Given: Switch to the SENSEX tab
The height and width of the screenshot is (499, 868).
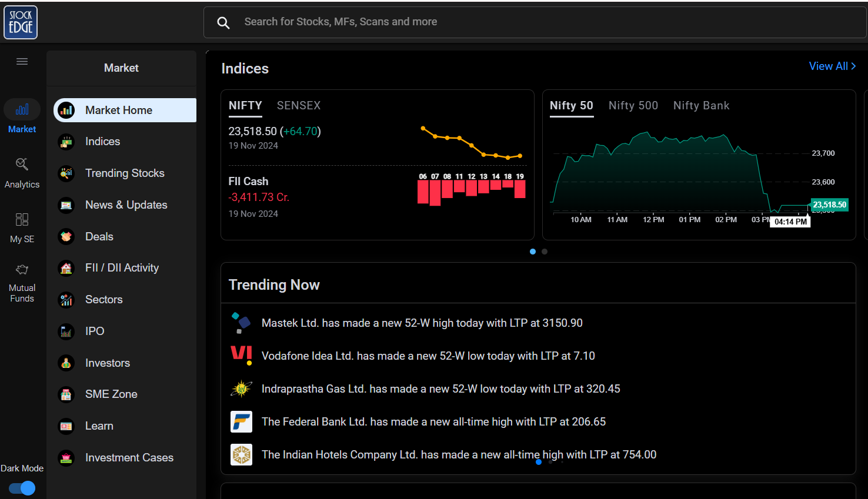Looking at the screenshot, I should point(298,105).
